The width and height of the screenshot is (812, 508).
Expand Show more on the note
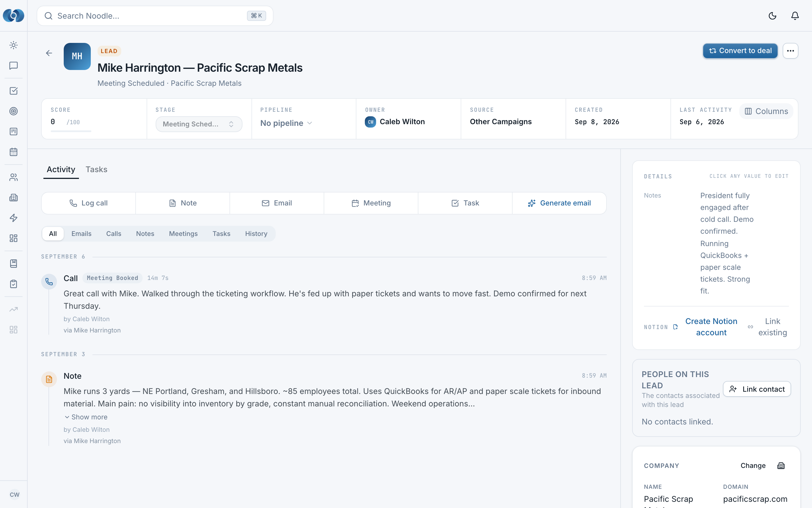(x=86, y=417)
